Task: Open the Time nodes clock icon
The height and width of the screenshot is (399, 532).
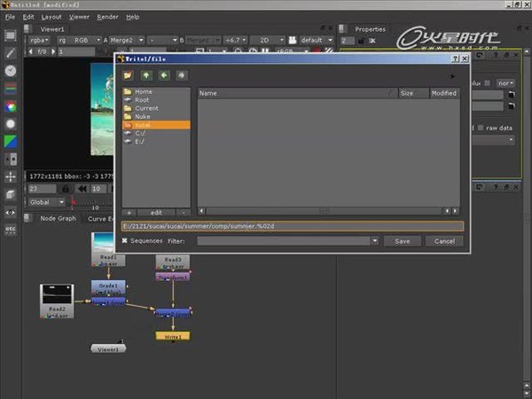Action: click(x=11, y=71)
